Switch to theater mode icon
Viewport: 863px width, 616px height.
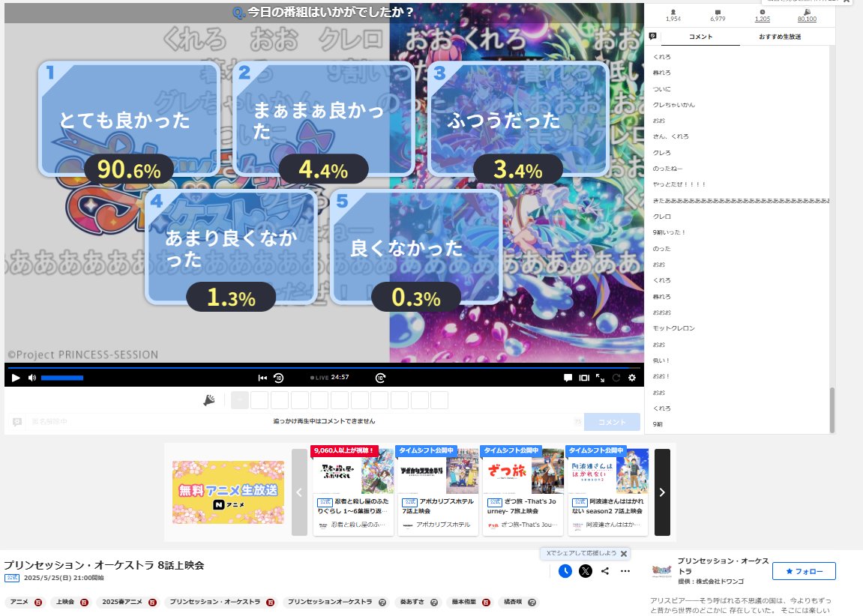coord(584,378)
